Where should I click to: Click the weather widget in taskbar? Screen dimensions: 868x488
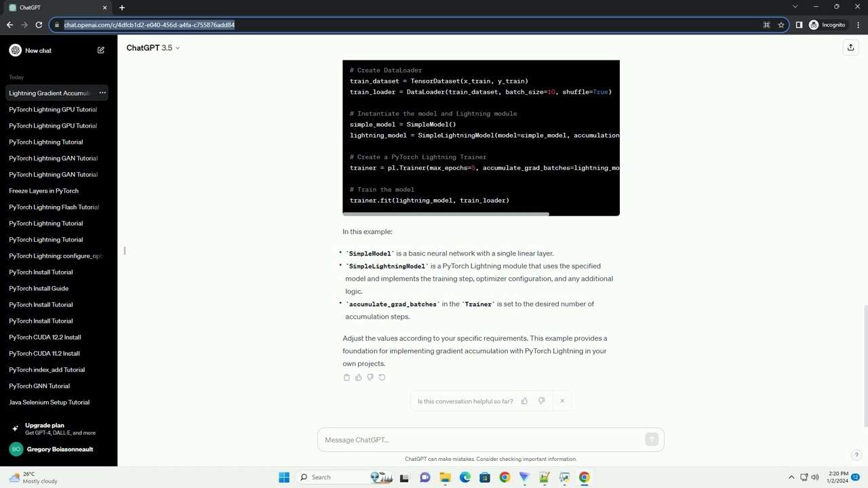33,477
